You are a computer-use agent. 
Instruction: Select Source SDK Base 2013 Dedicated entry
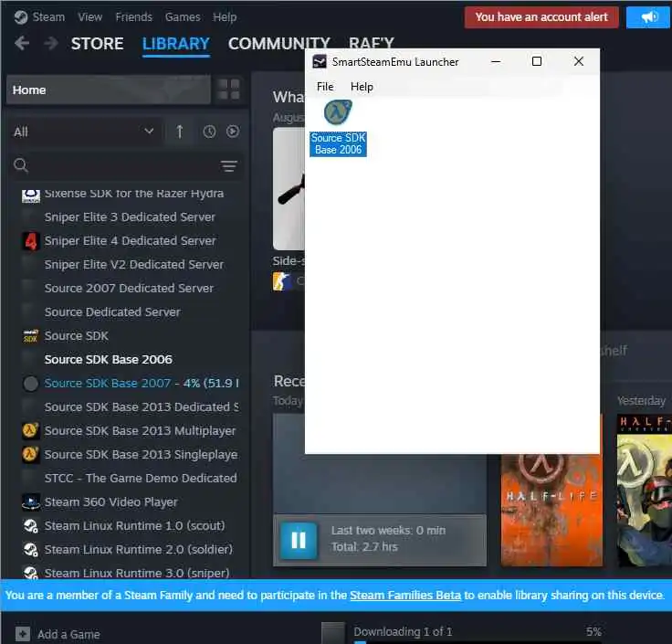click(x=142, y=406)
